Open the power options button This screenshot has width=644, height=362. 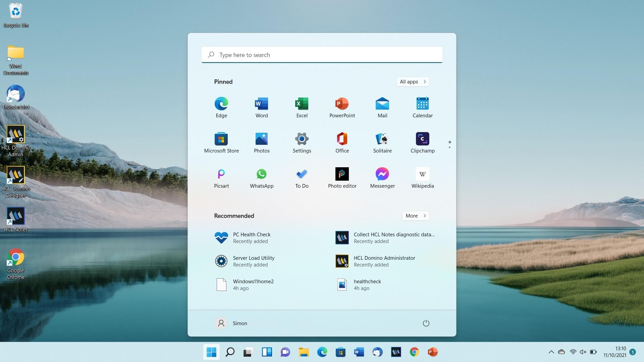point(426,323)
